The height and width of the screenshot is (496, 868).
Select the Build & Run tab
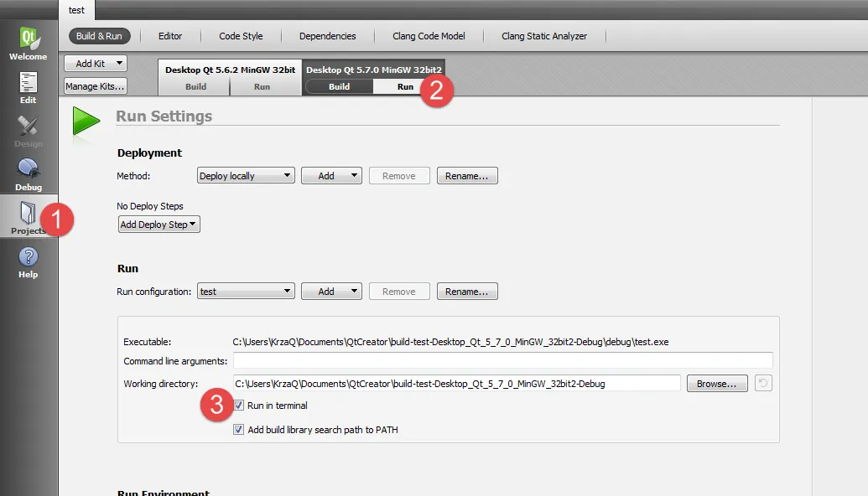pyautogui.click(x=99, y=36)
